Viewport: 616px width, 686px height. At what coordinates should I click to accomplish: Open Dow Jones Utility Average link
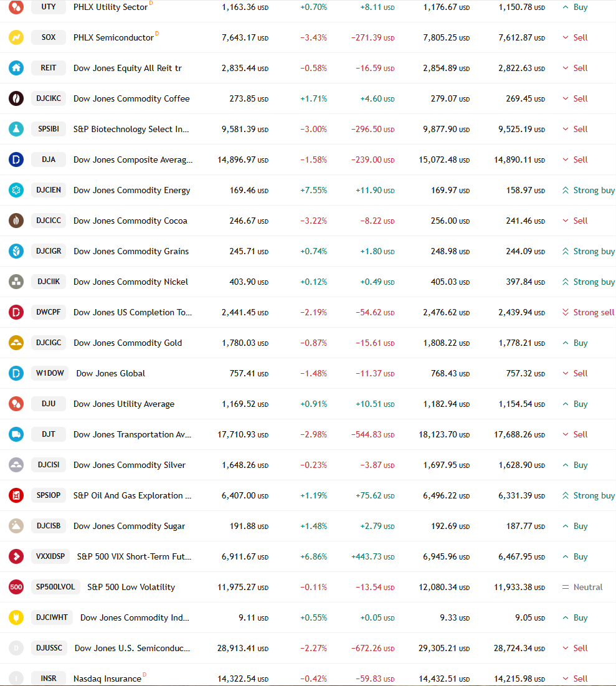pos(124,404)
